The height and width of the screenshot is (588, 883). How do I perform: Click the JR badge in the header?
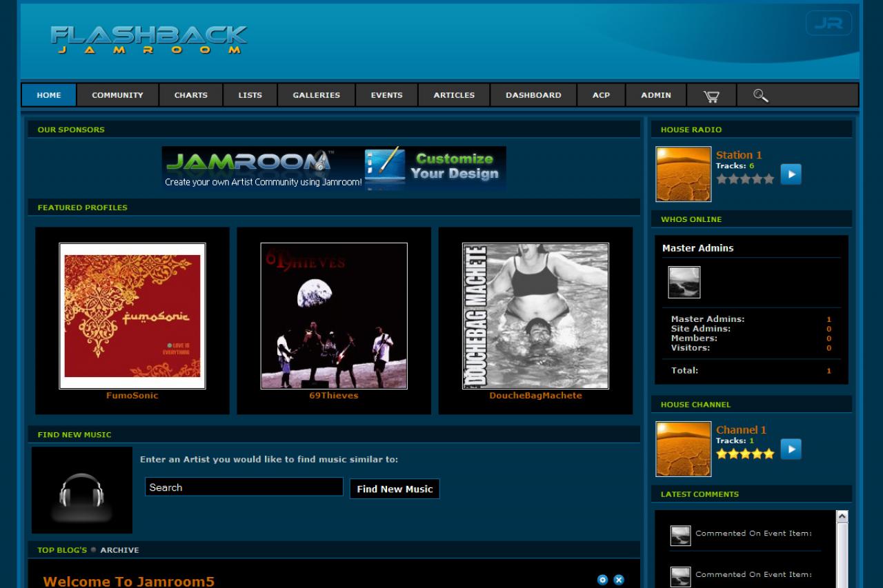(x=829, y=23)
